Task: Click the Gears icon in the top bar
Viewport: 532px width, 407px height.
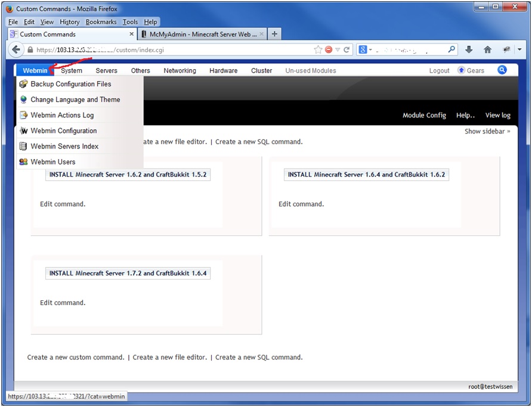Action: 461,70
